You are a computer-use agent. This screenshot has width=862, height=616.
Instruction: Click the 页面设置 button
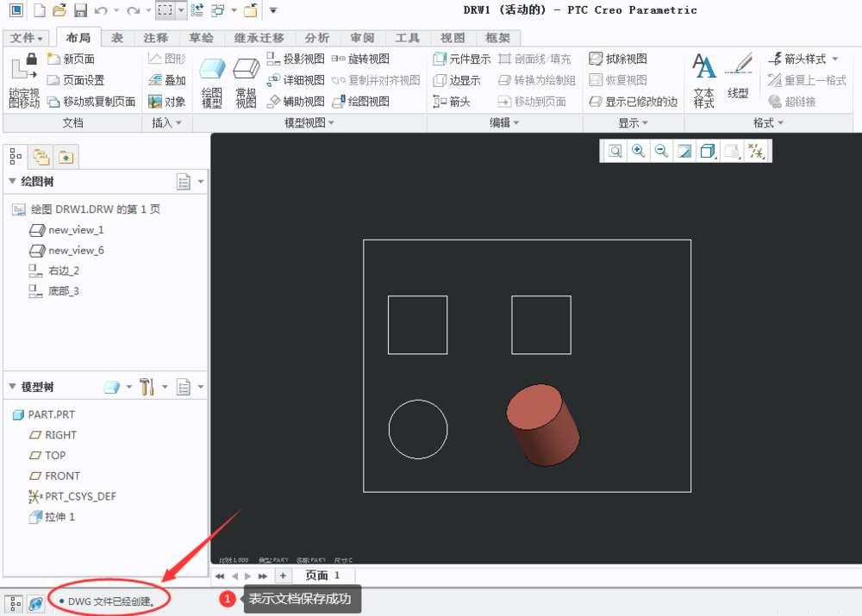(76, 80)
